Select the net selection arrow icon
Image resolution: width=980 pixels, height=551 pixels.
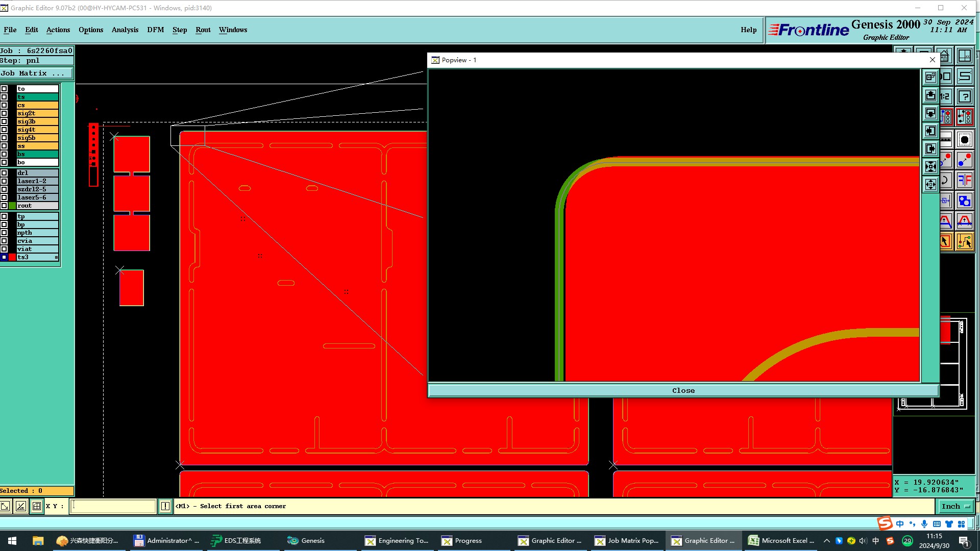[x=964, y=242]
